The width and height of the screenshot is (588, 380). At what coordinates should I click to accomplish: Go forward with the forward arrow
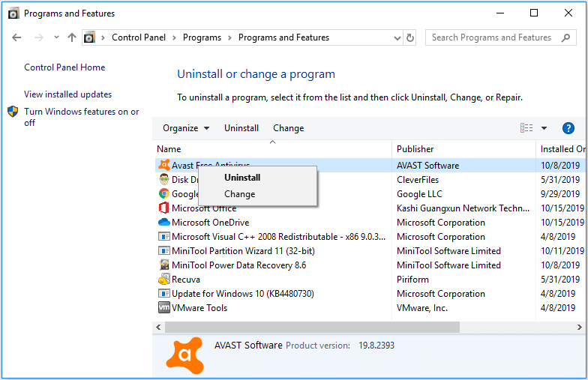click(39, 37)
